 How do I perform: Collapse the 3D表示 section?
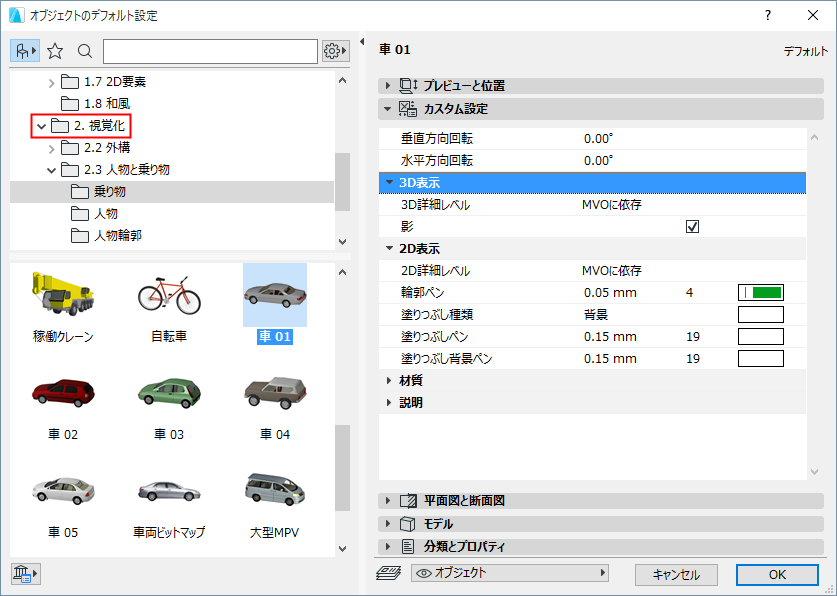click(388, 183)
